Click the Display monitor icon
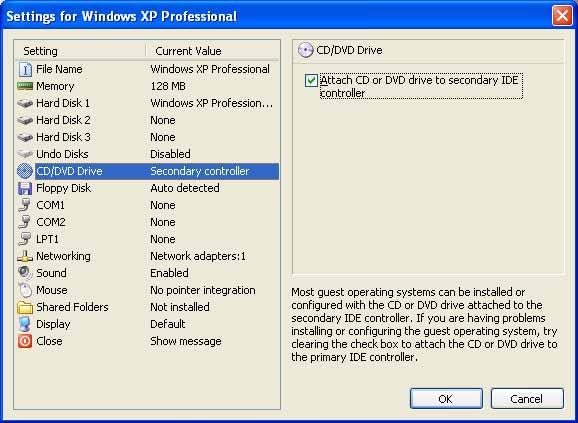Image resolution: width=578 pixels, height=423 pixels. tap(25, 324)
